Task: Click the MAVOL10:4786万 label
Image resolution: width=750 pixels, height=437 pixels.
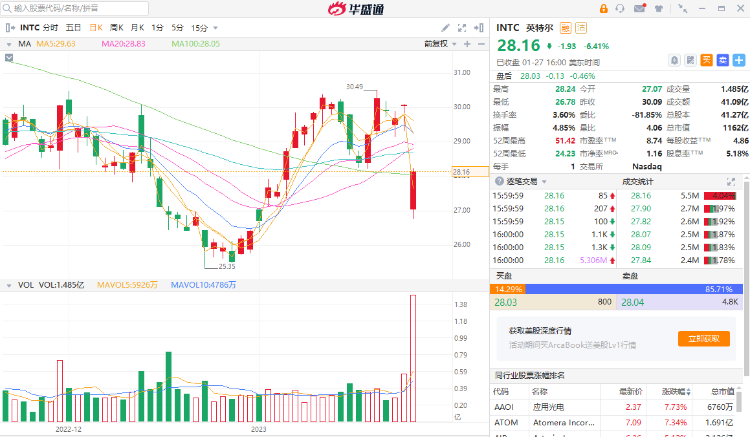Action: click(203, 285)
